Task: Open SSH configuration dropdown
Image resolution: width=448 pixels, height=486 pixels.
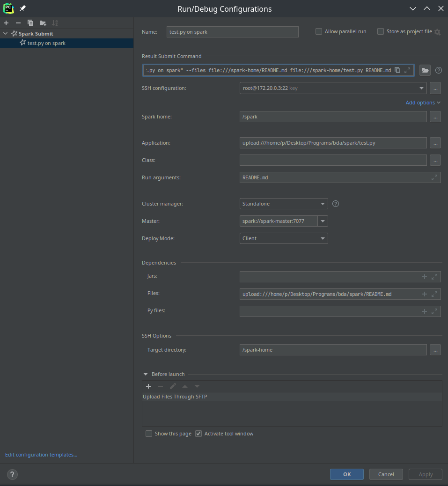Action: click(x=421, y=88)
